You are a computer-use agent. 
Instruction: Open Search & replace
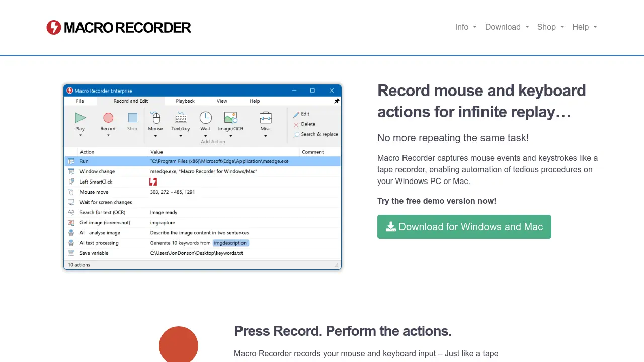pyautogui.click(x=315, y=134)
